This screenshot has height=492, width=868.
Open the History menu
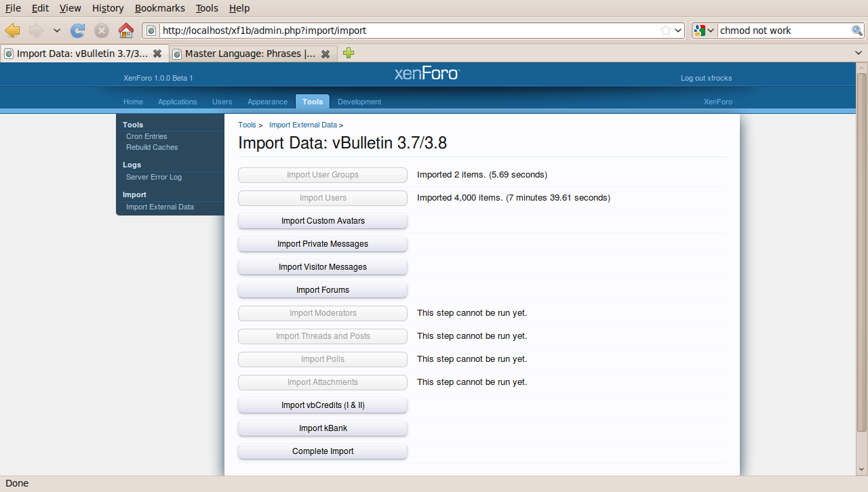[x=108, y=8]
